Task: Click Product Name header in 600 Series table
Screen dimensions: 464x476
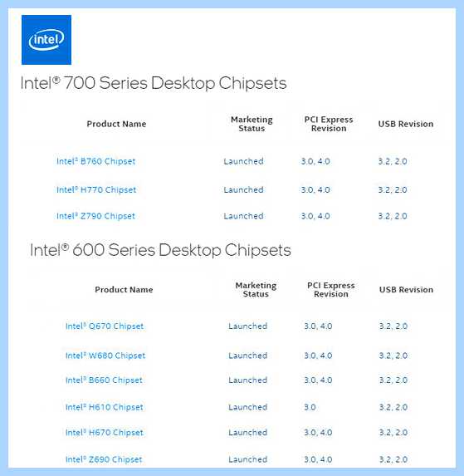Action: pyautogui.click(x=124, y=290)
